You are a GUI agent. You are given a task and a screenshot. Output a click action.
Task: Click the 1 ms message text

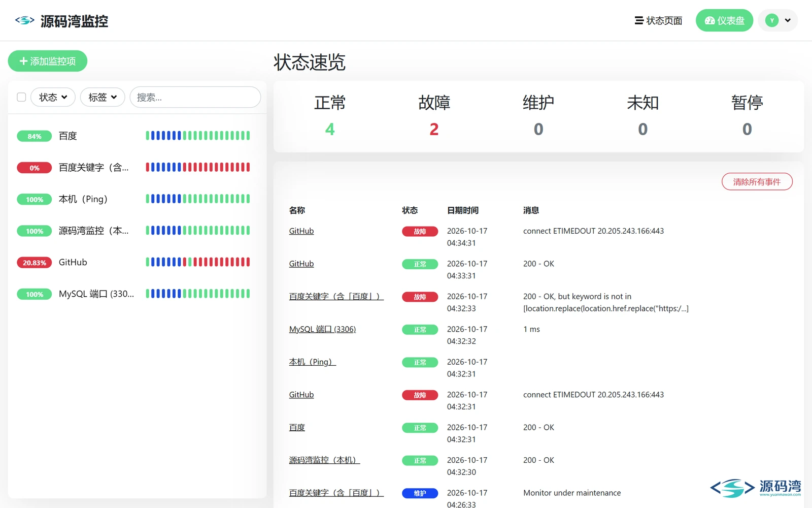coord(531,329)
